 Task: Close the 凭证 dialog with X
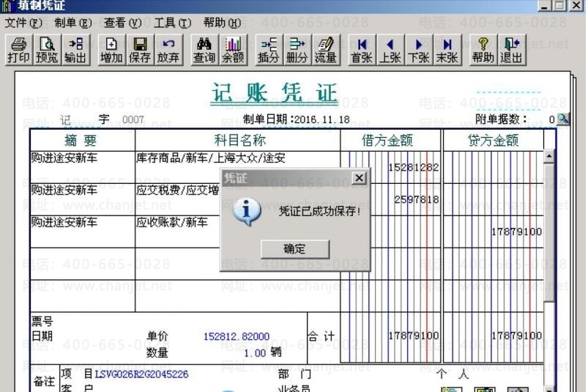[x=359, y=178]
